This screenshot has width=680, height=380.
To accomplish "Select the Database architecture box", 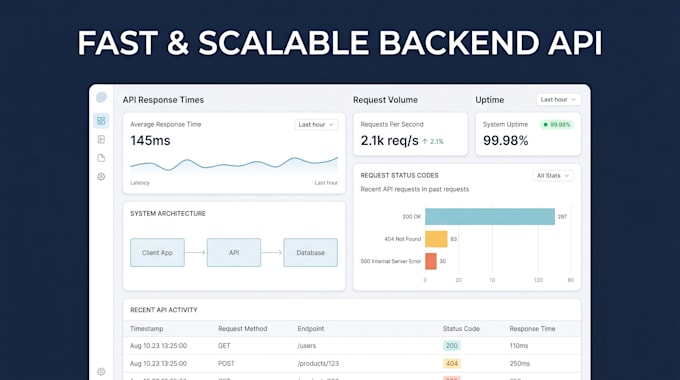I will tap(311, 252).
